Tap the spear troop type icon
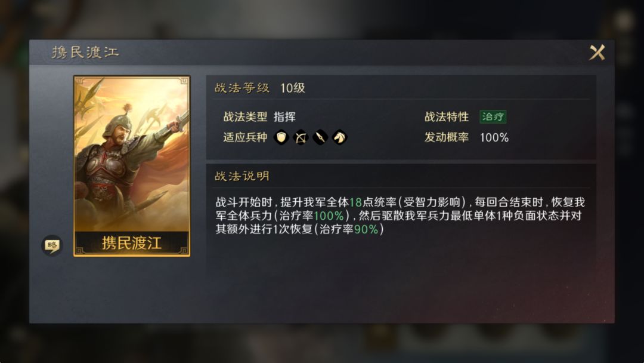 pos(320,137)
